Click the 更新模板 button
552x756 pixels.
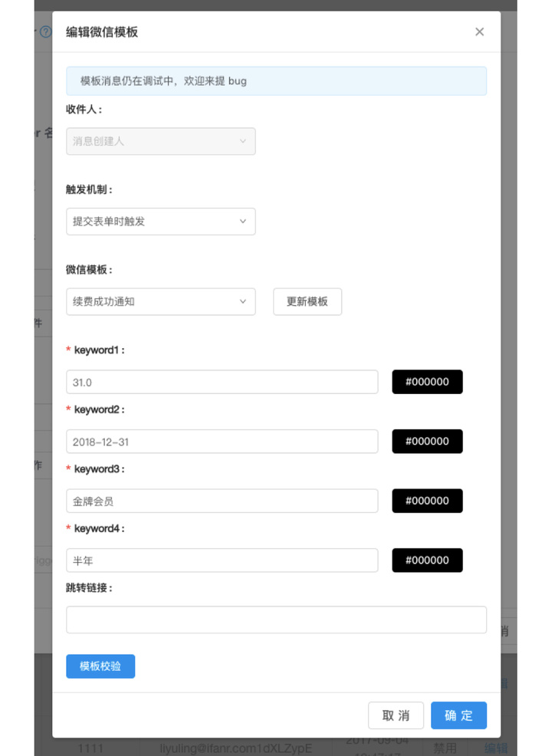(307, 301)
